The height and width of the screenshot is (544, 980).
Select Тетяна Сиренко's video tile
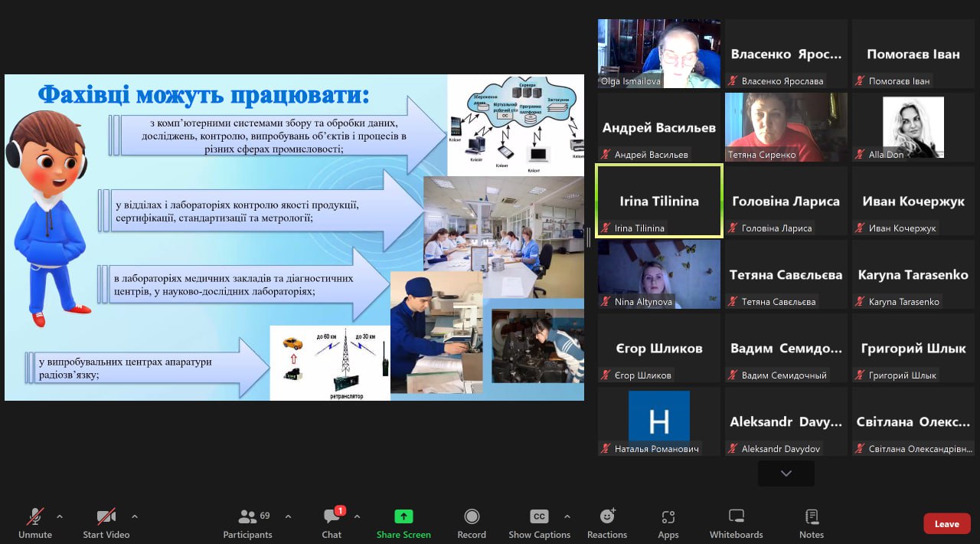786,127
